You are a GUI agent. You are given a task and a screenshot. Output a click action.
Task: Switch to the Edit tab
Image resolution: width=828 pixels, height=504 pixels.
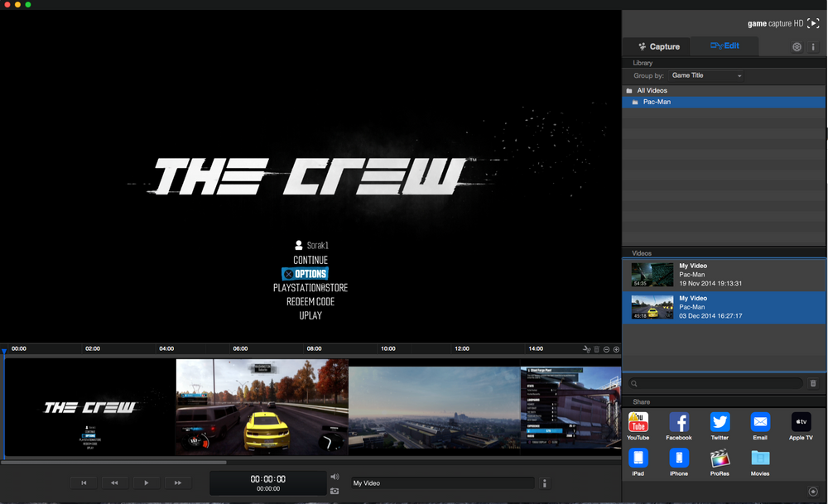click(x=725, y=46)
